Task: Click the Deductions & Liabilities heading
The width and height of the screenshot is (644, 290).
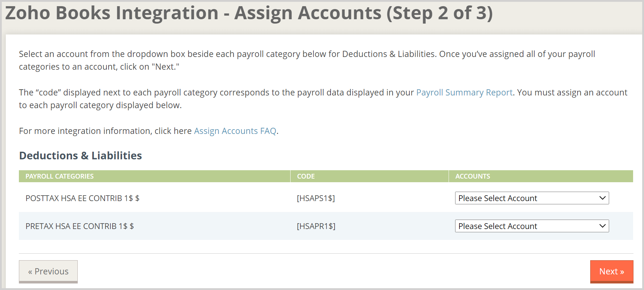Action: pyautogui.click(x=80, y=155)
